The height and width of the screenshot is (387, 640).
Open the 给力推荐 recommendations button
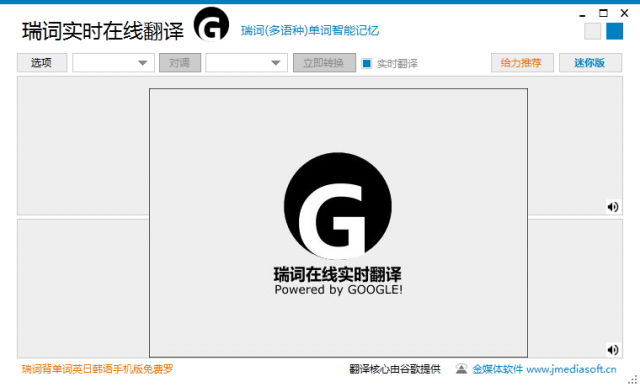[x=522, y=63]
